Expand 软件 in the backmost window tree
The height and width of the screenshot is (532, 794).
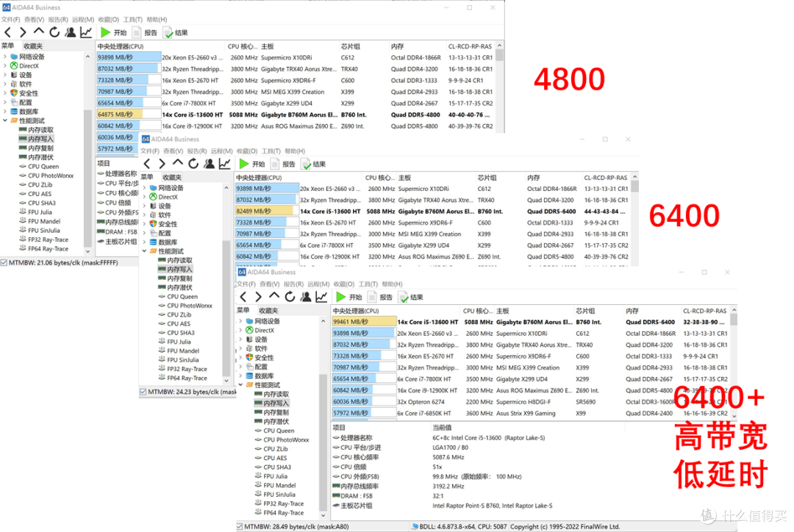coord(5,84)
